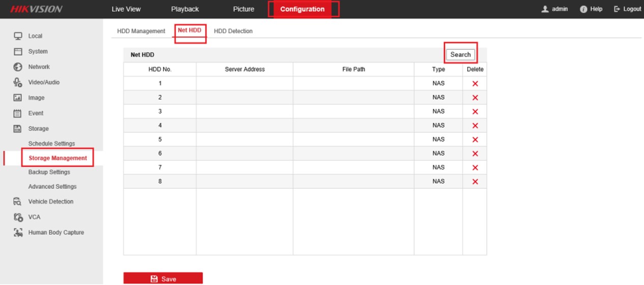Select Video/Audio sidebar icon

click(x=18, y=82)
